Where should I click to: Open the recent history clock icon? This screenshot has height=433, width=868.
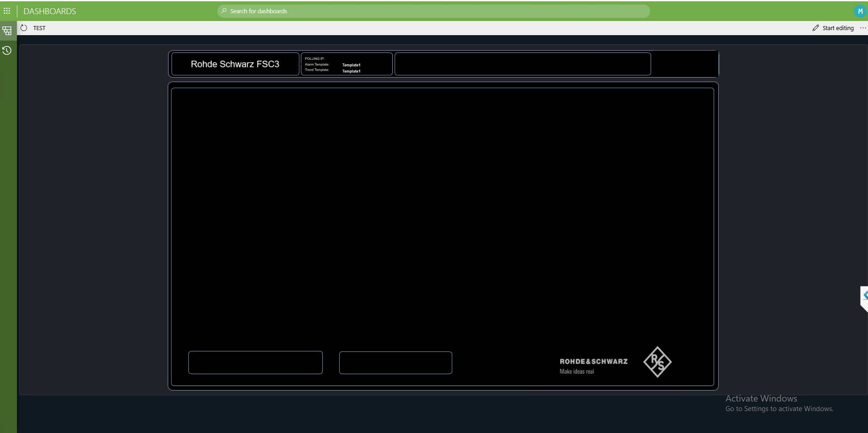click(7, 50)
